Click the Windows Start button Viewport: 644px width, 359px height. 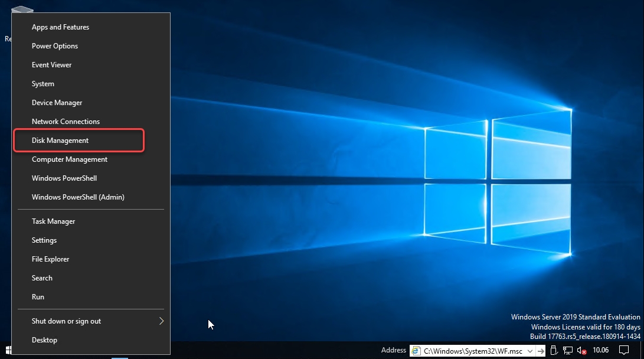8,350
